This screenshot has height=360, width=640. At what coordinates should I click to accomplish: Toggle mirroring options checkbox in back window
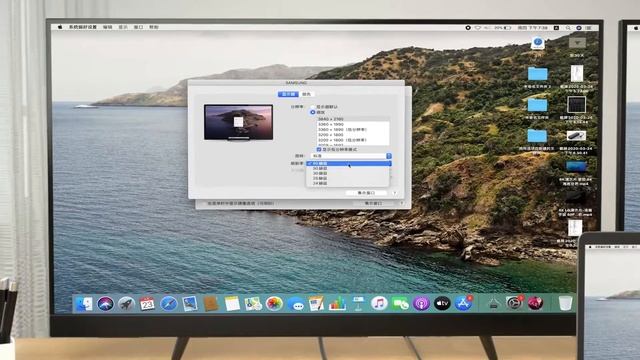(204, 203)
